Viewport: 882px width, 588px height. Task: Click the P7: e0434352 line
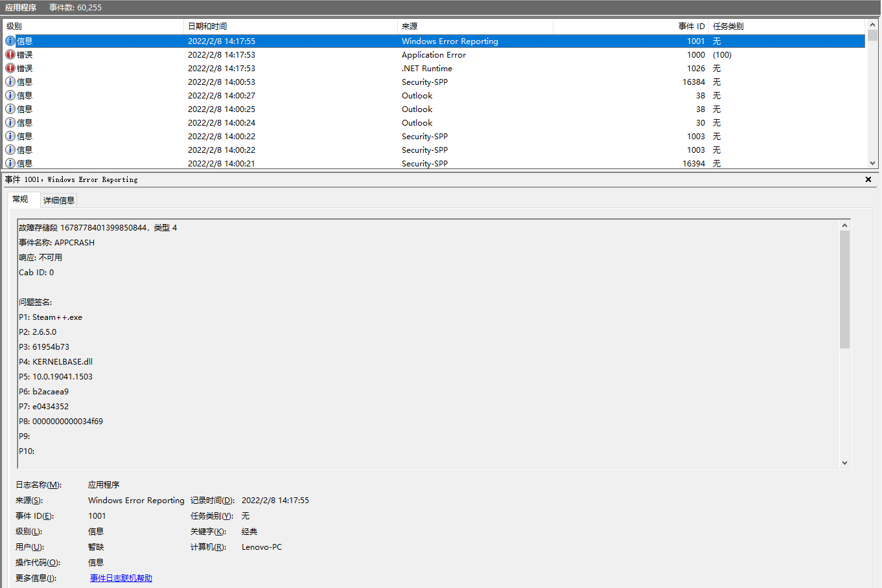[43, 407]
